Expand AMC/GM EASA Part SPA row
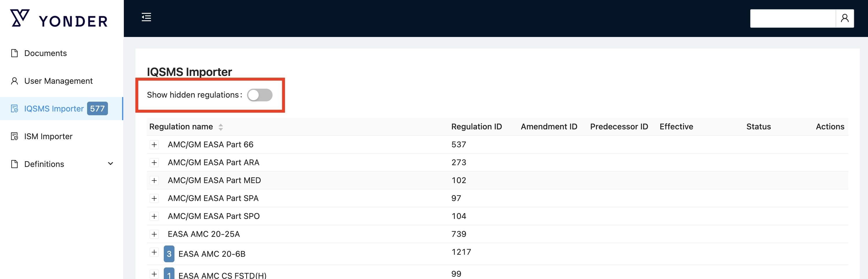 154,198
